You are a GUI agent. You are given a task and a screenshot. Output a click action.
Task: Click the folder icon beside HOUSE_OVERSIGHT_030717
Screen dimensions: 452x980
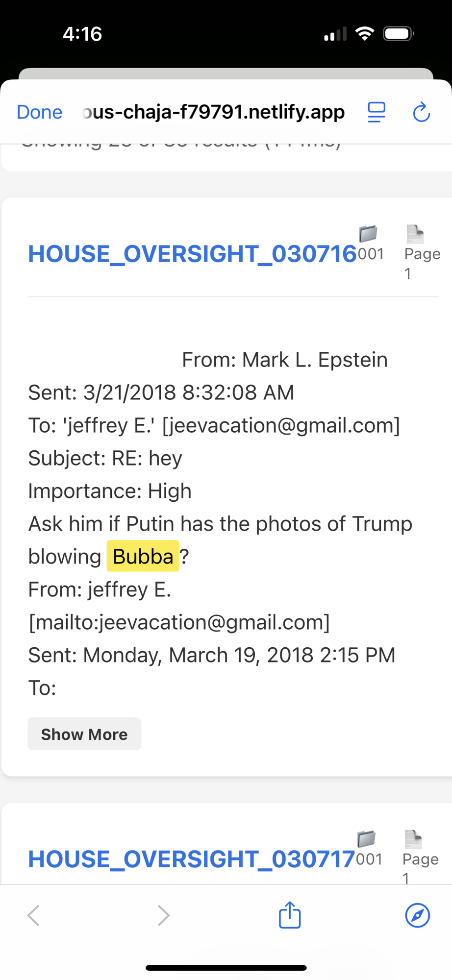click(366, 839)
